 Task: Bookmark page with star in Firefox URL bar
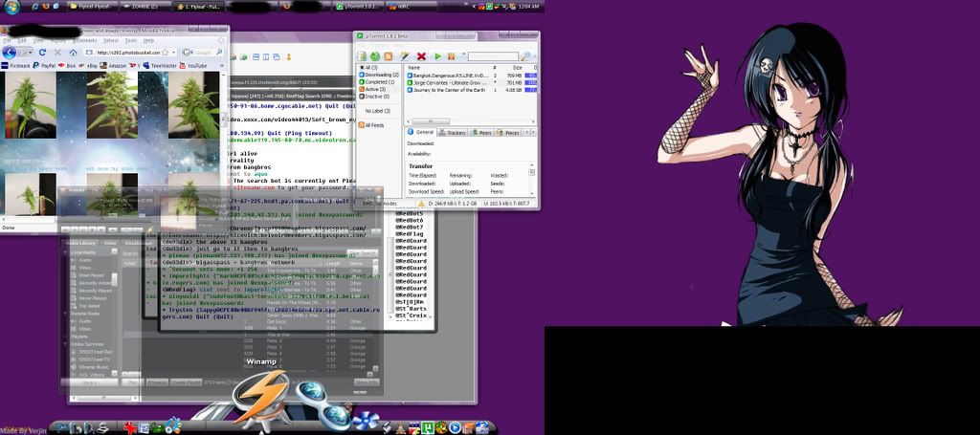click(x=166, y=53)
